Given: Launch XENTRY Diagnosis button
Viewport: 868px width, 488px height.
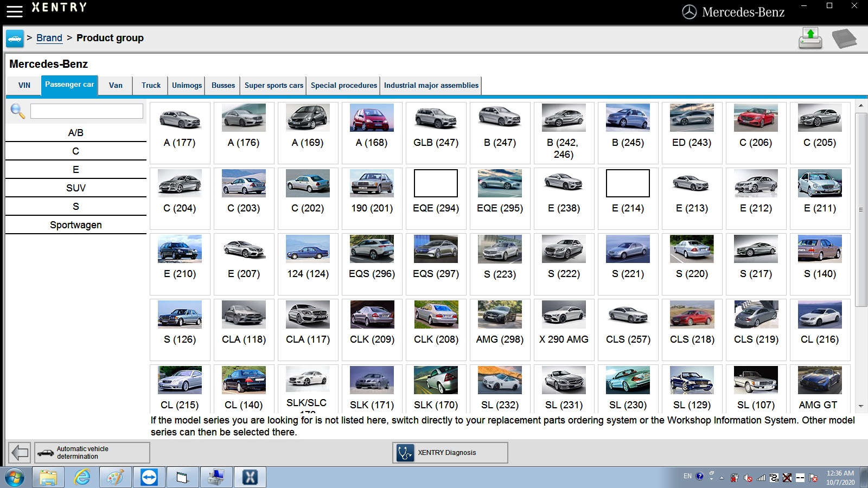Looking at the screenshot, I should 450,452.
